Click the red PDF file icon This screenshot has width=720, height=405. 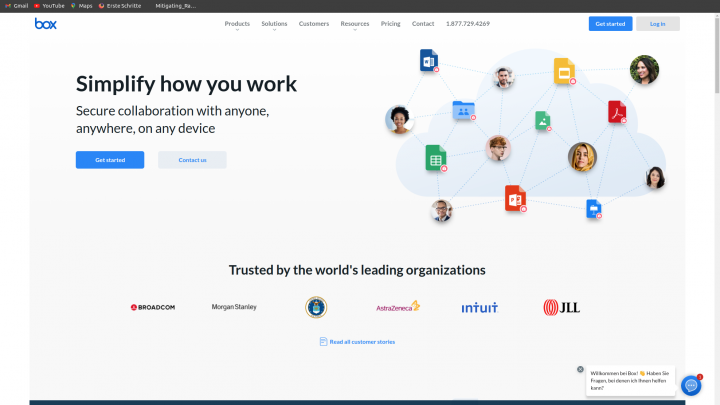tap(617, 112)
